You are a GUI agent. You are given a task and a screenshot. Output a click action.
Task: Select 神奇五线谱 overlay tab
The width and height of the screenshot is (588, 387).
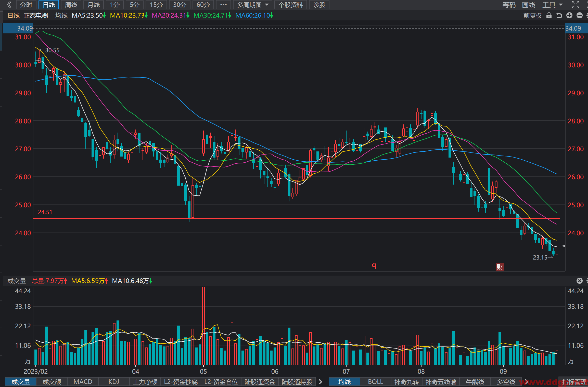pos(441,382)
